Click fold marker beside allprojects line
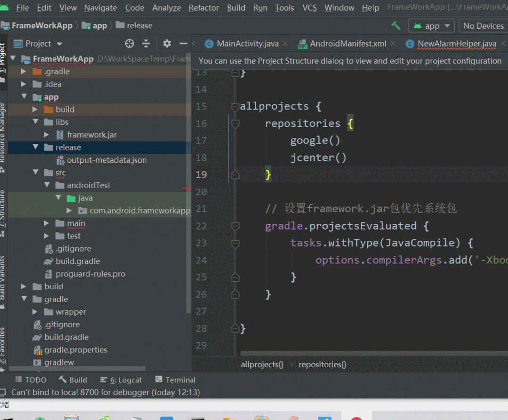The height and width of the screenshot is (420, 508). click(x=235, y=106)
